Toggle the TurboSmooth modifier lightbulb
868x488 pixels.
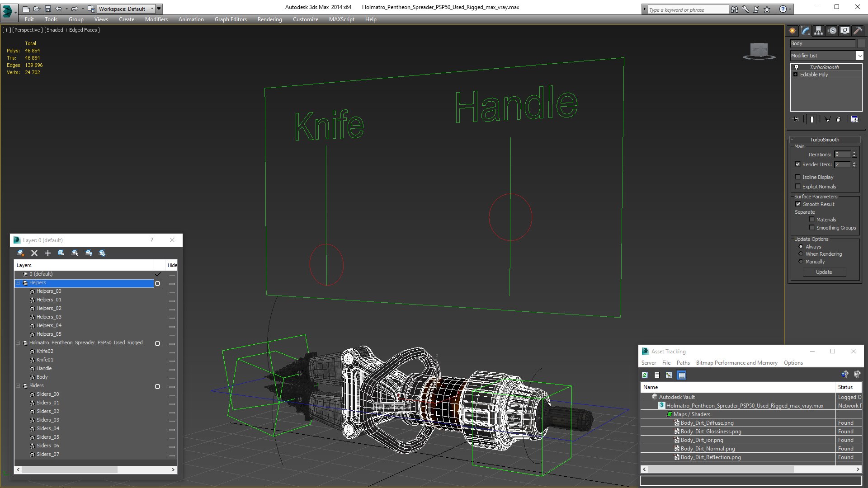point(797,67)
